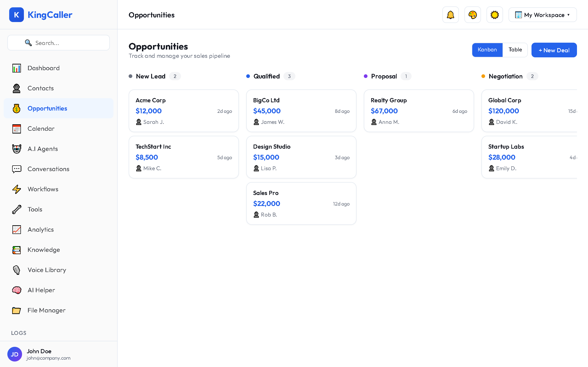The image size is (588, 367).
Task: Expand the Negotiation count badge
Action: pos(532,76)
